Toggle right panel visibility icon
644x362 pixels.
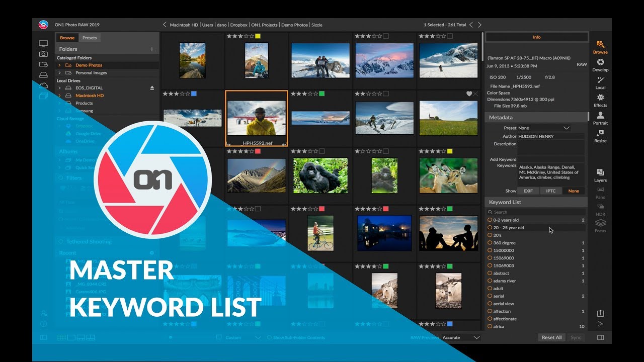(600, 337)
